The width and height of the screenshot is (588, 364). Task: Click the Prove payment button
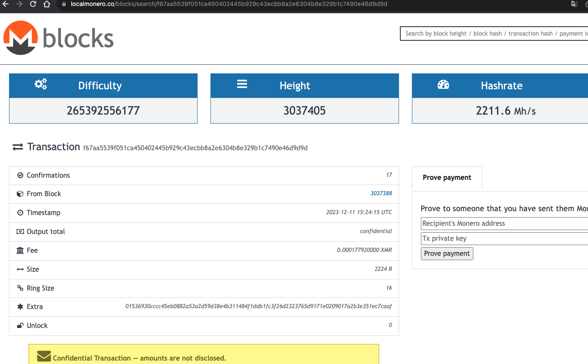(447, 254)
